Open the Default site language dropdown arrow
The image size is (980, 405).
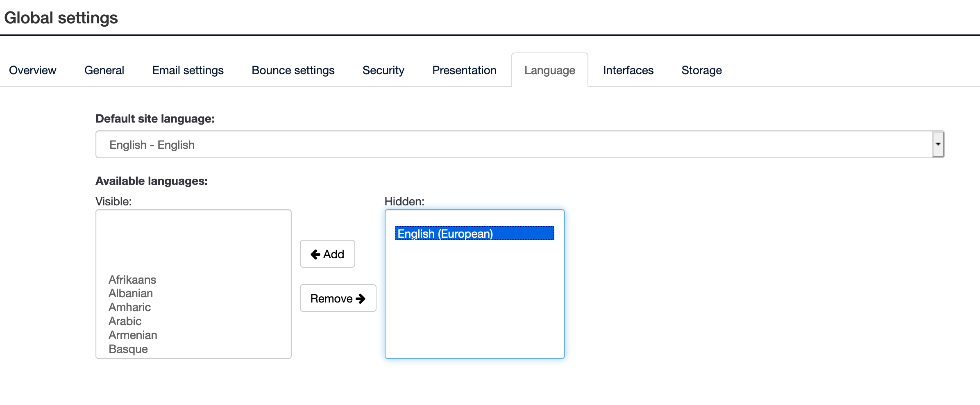click(938, 144)
